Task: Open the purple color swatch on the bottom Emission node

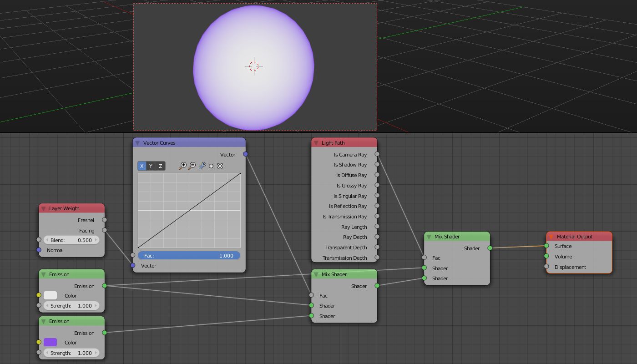Action: (x=51, y=342)
